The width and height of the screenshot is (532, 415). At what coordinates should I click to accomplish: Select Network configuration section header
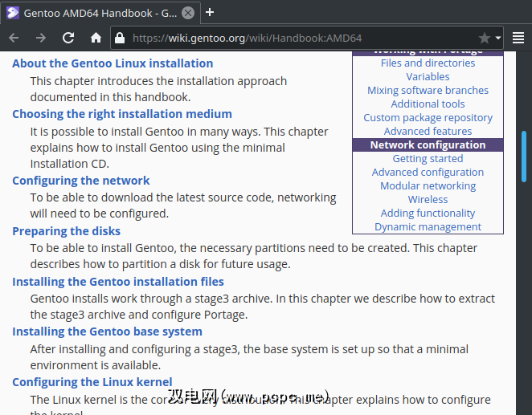[x=428, y=144]
